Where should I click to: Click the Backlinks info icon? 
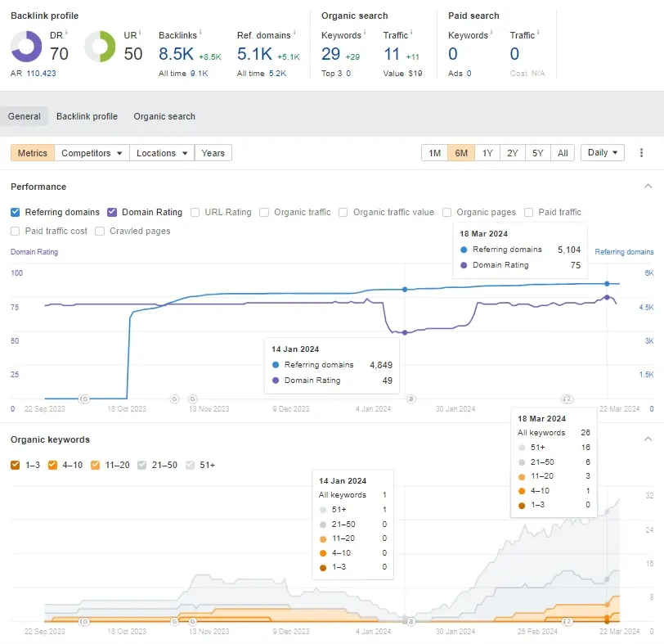pyautogui.click(x=200, y=32)
